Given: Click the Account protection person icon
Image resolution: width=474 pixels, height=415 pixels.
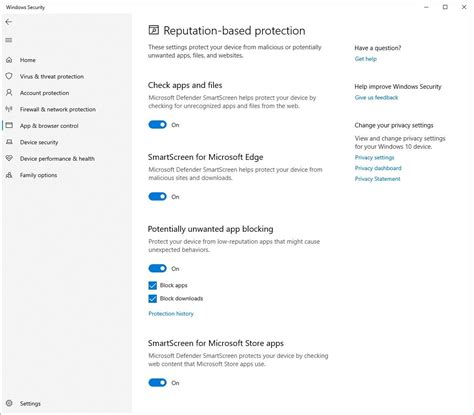Looking at the screenshot, I should (x=9, y=93).
